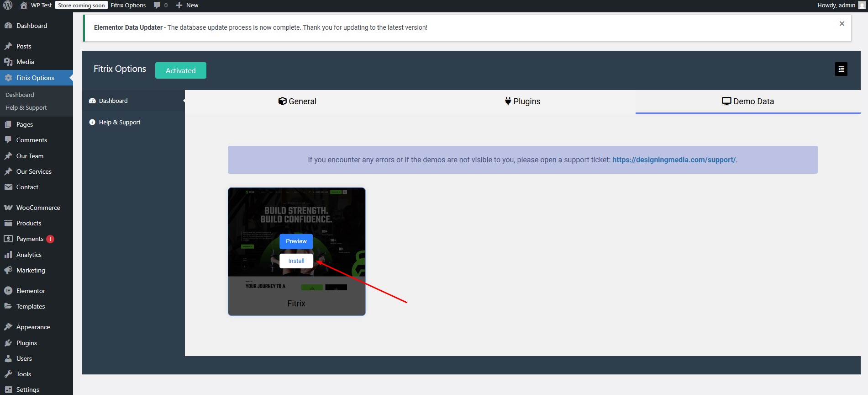This screenshot has width=868, height=395.
Task: Open the Elementor sidebar menu
Action: click(31, 291)
